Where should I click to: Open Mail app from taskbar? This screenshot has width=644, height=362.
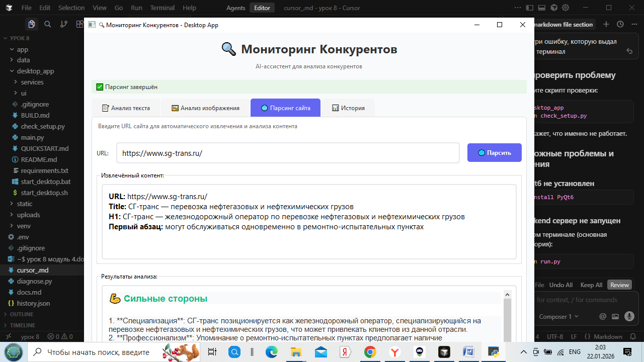coord(320,352)
